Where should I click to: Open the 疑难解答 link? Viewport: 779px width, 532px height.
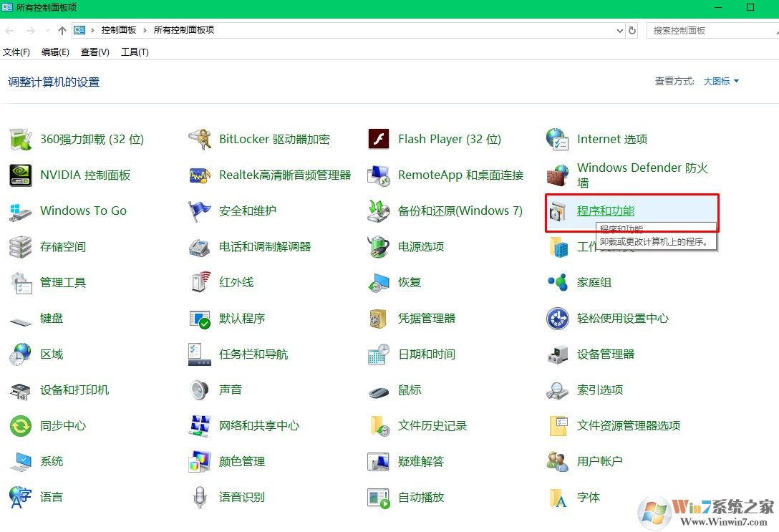[x=421, y=461]
